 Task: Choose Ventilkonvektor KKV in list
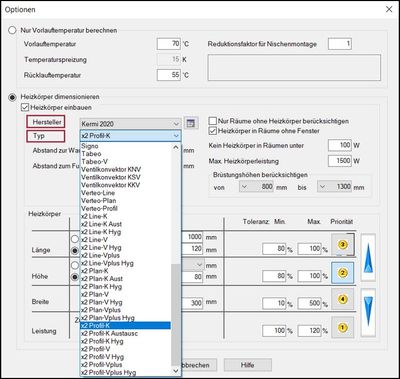point(125,185)
